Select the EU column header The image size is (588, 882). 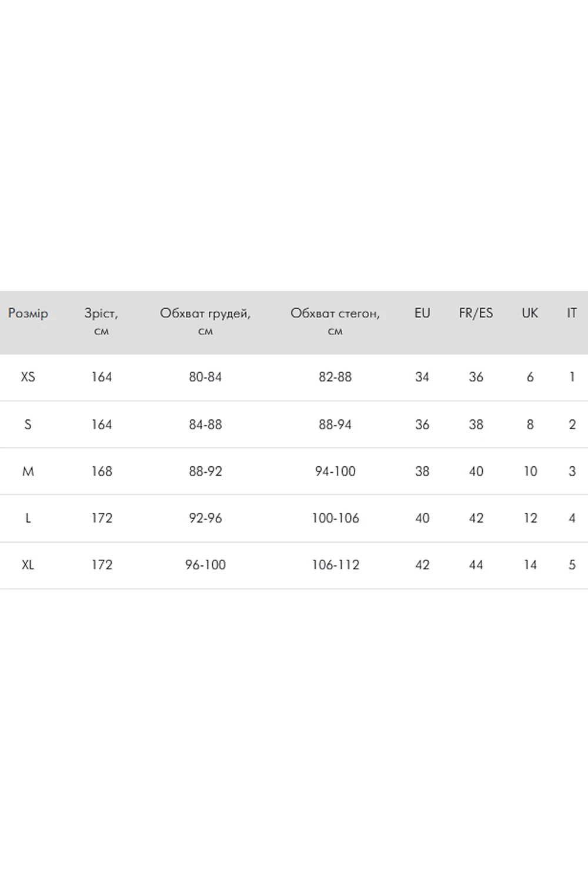(x=422, y=313)
